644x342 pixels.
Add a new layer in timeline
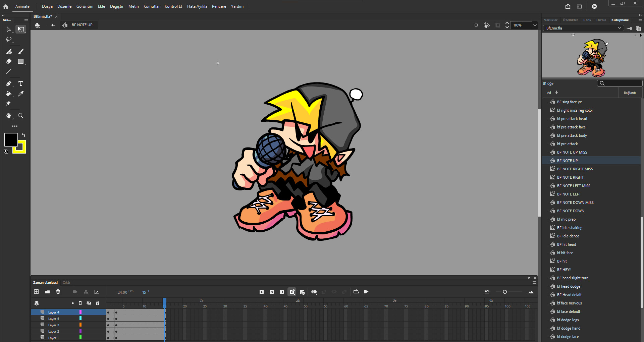(x=37, y=292)
